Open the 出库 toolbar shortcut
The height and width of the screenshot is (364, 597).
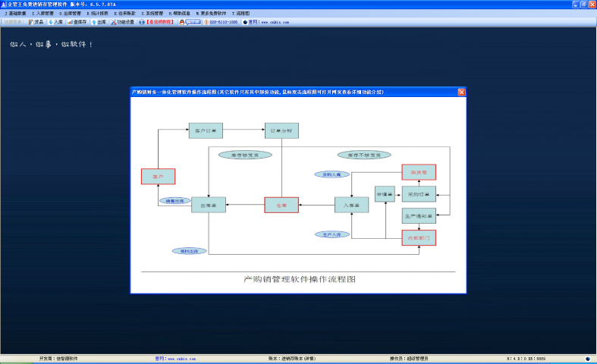point(99,22)
